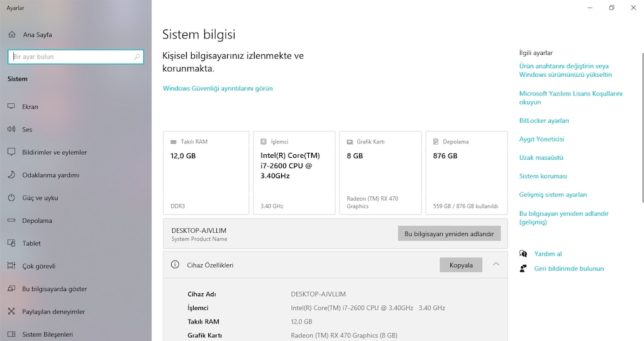Viewport: 644px width, 341px height.
Task: Click the vertical scrollbar on the right
Action: 642,127
